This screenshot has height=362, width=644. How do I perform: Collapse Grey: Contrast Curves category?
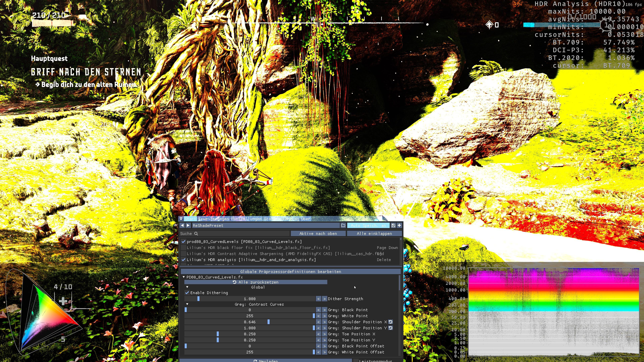pos(187,304)
